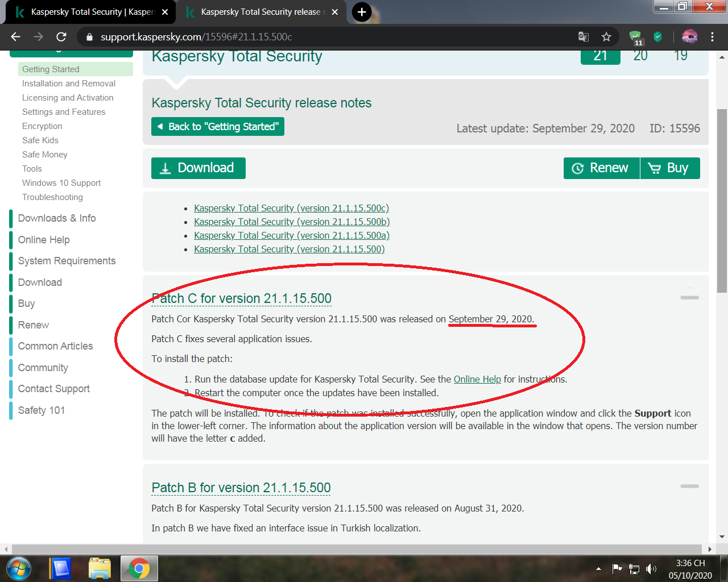Open the Online Help link in instructions
728x582 pixels.
point(477,379)
